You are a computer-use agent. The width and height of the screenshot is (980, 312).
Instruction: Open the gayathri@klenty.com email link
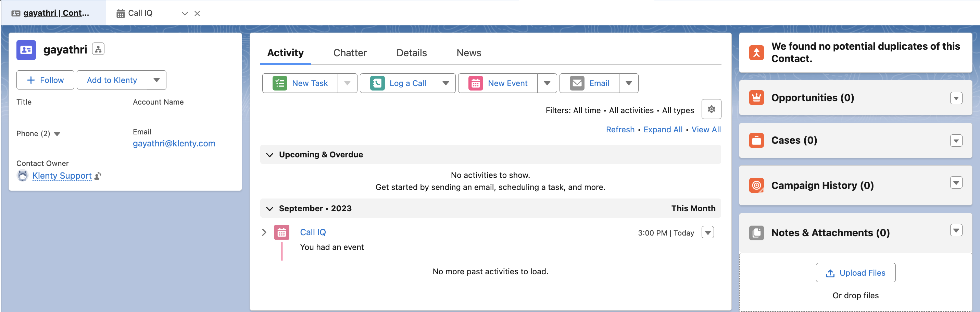(174, 144)
